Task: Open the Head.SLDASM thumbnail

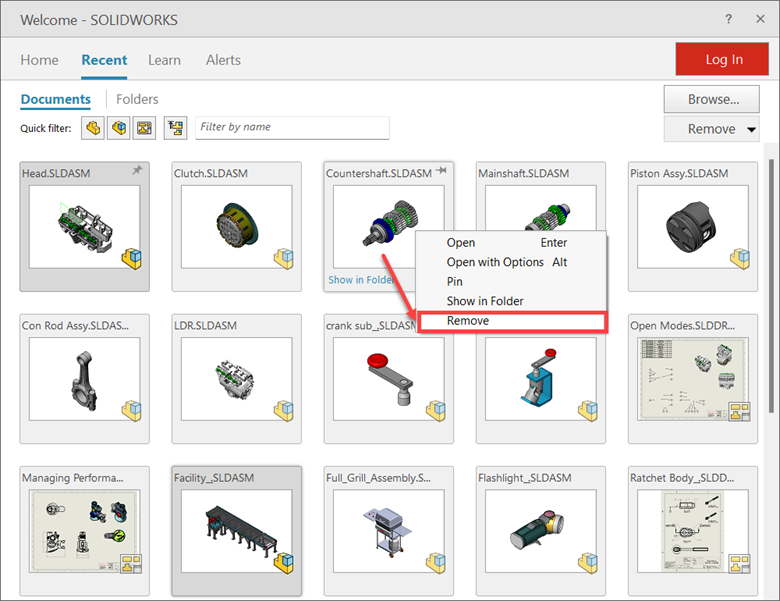Action: pos(84,227)
